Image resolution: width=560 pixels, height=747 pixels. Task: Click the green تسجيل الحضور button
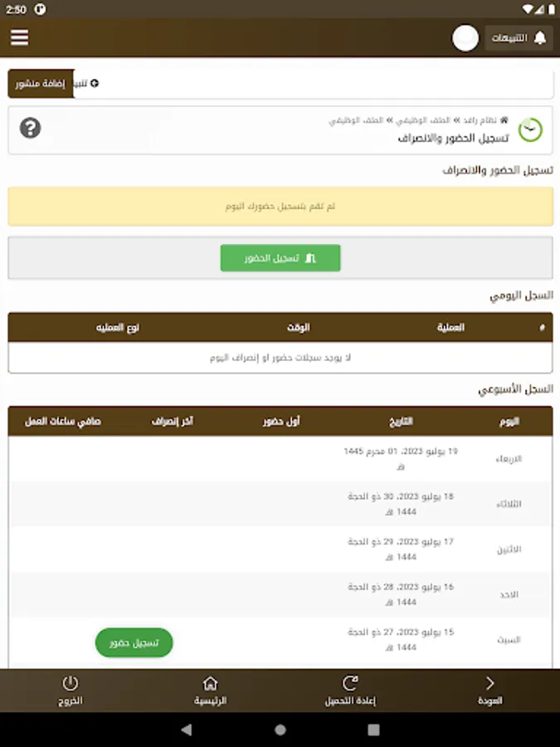coord(280,258)
